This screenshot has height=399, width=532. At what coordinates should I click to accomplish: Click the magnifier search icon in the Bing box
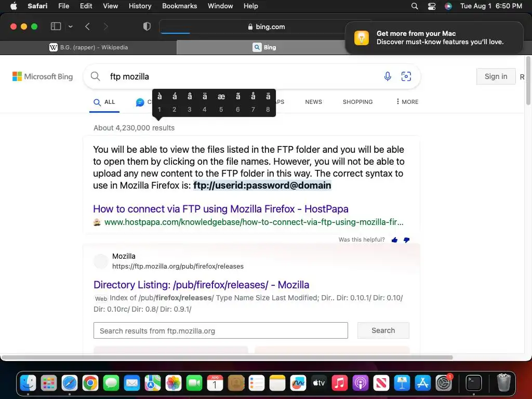(96, 76)
